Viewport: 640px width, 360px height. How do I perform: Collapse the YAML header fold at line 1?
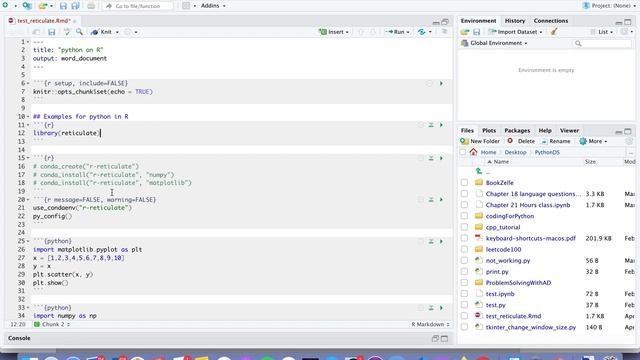28,42
